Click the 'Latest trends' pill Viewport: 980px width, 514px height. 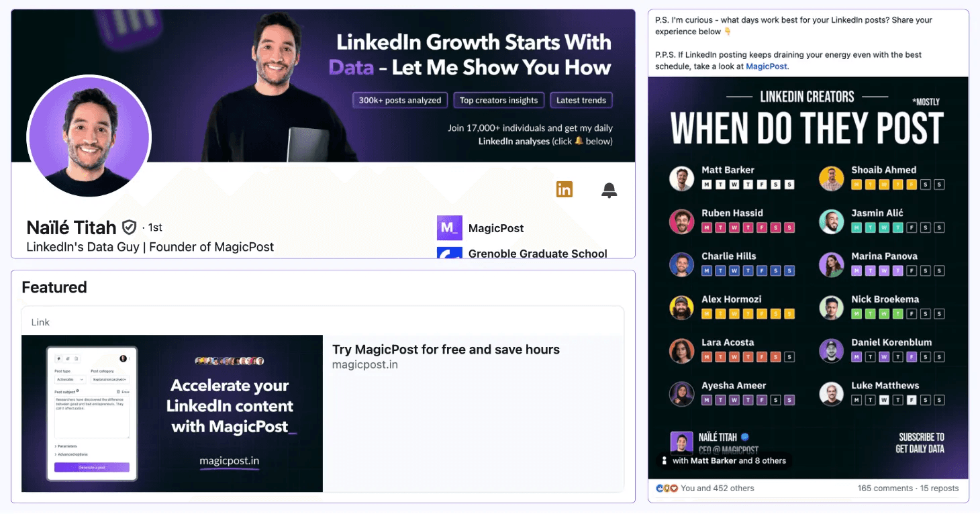581,100
